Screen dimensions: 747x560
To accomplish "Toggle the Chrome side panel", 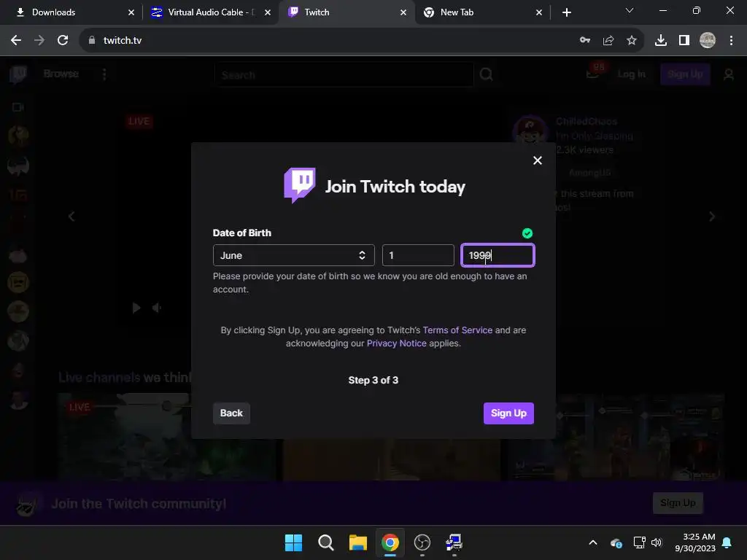I will [684, 41].
